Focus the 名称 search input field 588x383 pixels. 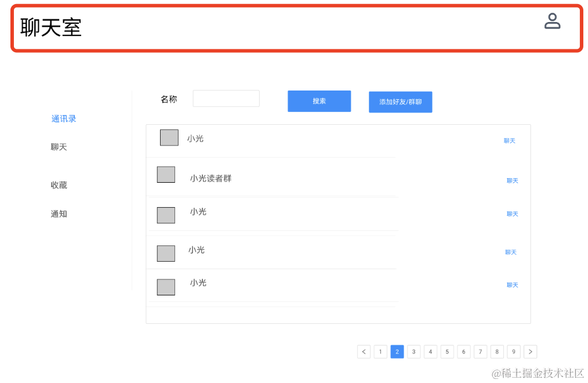(226, 99)
